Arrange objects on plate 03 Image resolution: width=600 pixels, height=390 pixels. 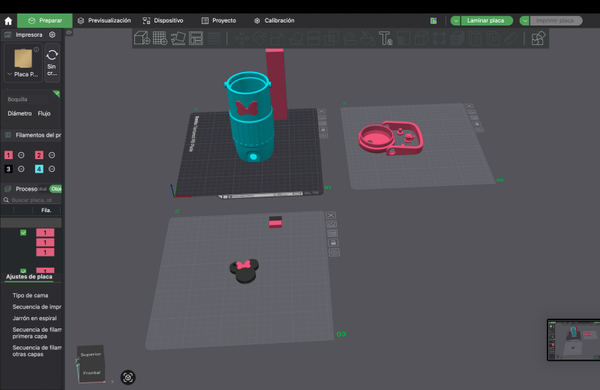click(x=332, y=233)
